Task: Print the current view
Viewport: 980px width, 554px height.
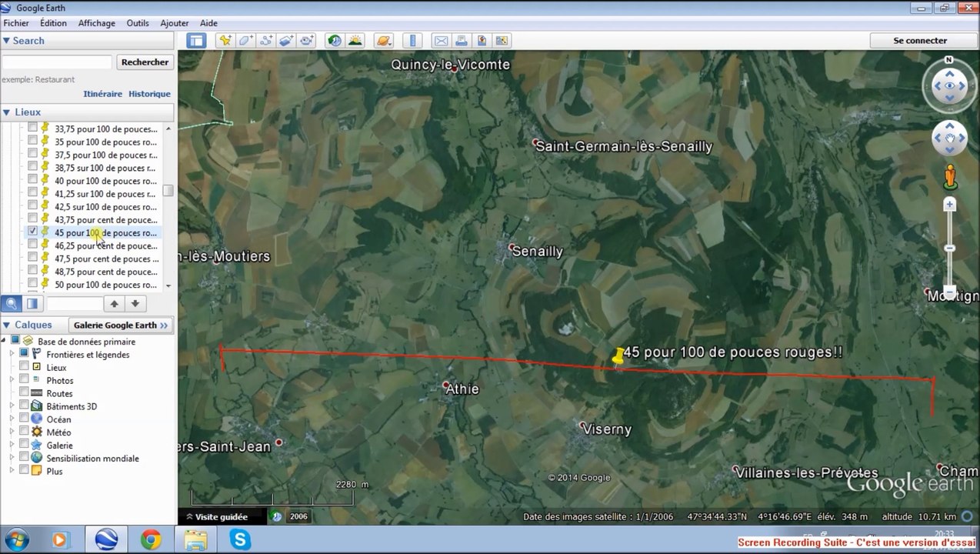Action: [x=461, y=41]
